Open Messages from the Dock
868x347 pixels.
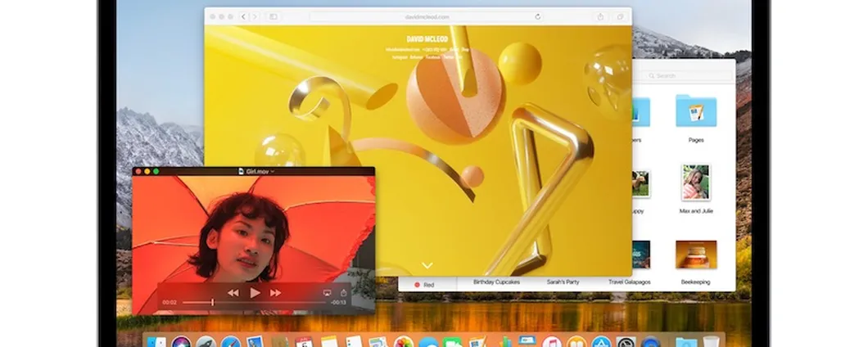pos(428,343)
